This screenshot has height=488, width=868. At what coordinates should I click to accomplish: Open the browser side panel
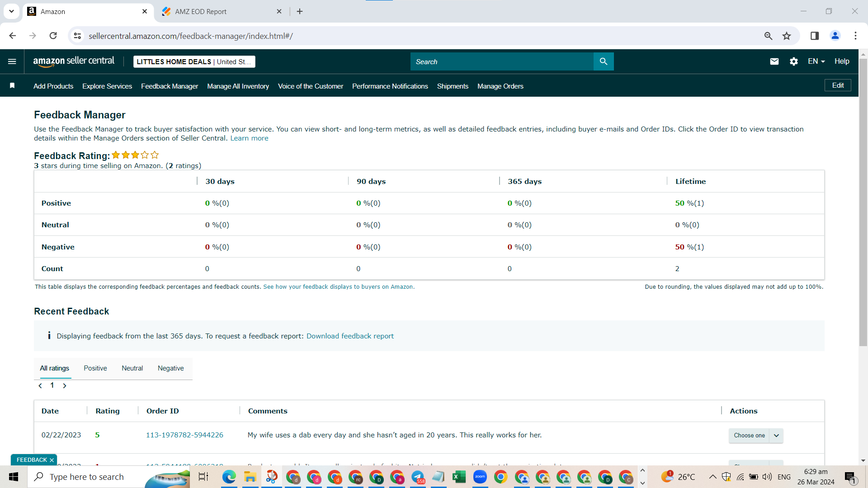point(815,36)
